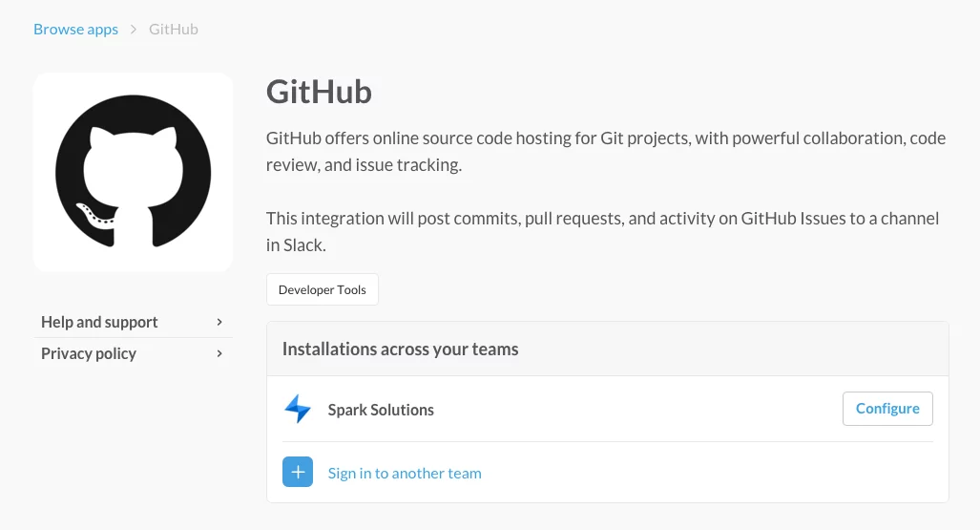Click the integration description about posting commits
980x530 pixels.
pyautogui.click(x=602, y=231)
